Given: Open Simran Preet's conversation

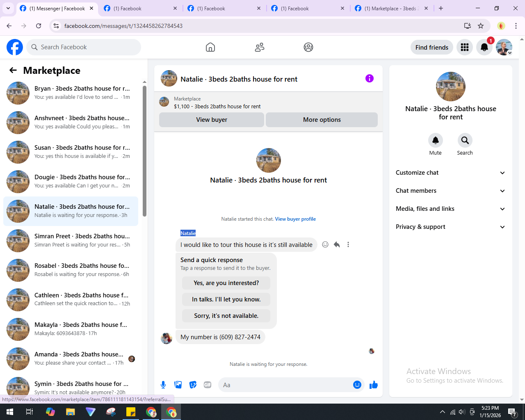Looking at the screenshot, I should point(71,241).
